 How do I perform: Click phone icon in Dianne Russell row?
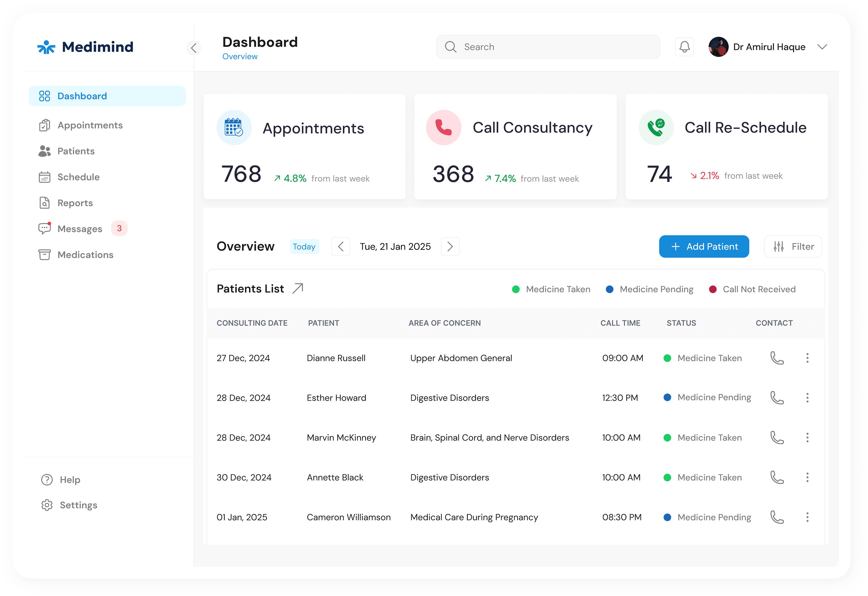[x=777, y=358]
